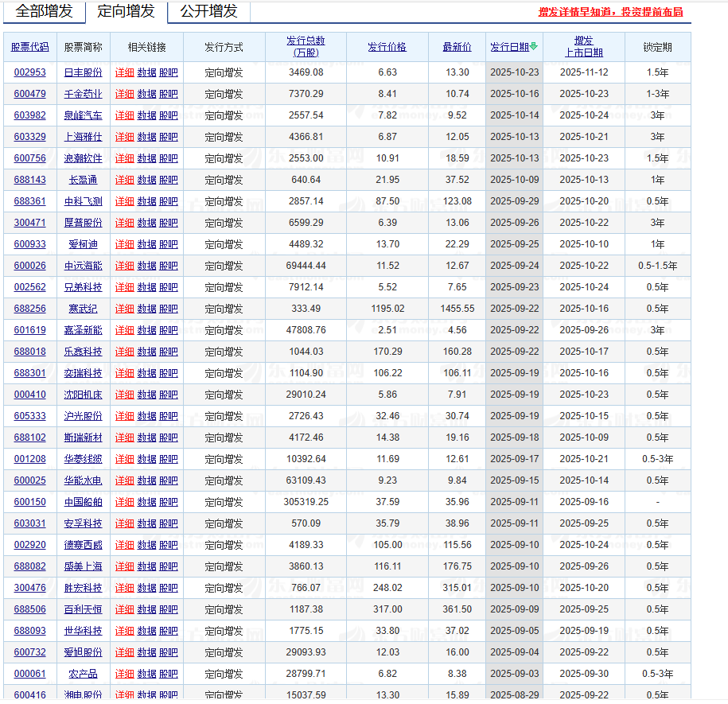This screenshot has width=728, height=704.
Task: Sort table by 股票代码 header
Action: point(29,47)
